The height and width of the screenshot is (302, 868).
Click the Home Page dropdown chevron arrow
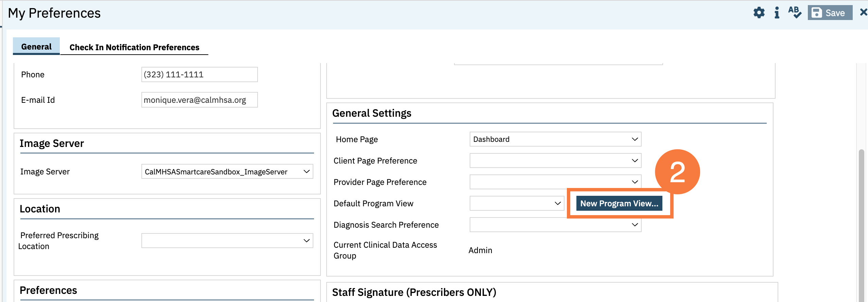click(x=635, y=139)
